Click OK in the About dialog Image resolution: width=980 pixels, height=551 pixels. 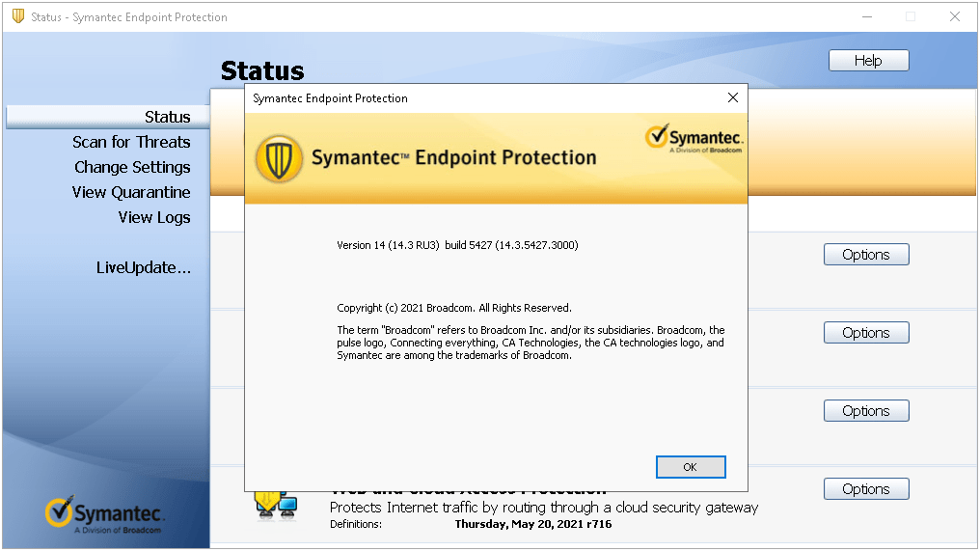pos(690,467)
